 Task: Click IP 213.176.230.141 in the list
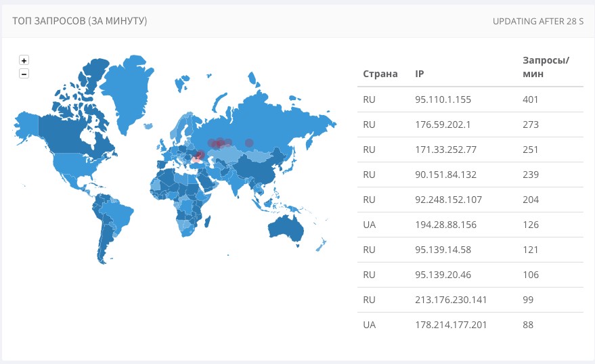click(451, 300)
